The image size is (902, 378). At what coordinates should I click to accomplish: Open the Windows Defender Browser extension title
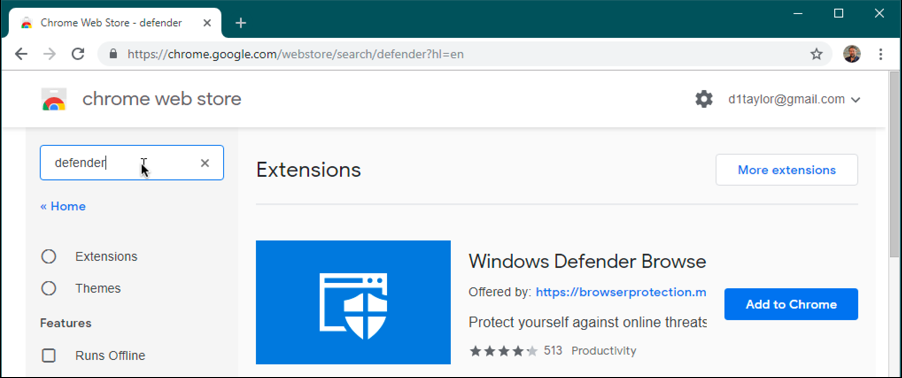(587, 262)
